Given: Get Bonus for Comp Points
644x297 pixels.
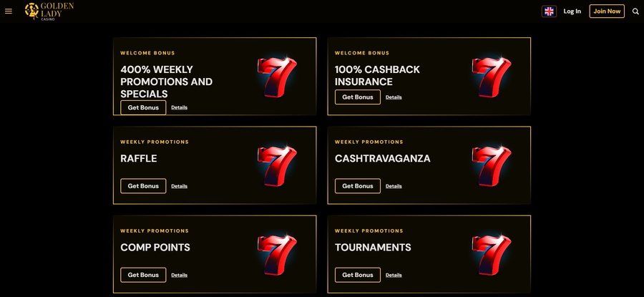Looking at the screenshot, I should point(143,276).
